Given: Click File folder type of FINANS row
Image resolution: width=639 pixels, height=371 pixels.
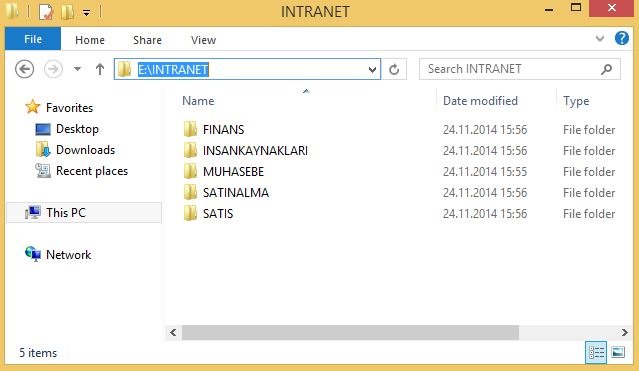Looking at the screenshot, I should tap(589, 130).
